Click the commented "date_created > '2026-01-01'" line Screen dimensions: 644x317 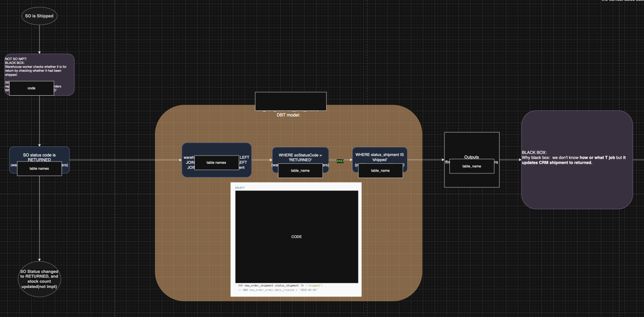pyautogui.click(x=278, y=290)
